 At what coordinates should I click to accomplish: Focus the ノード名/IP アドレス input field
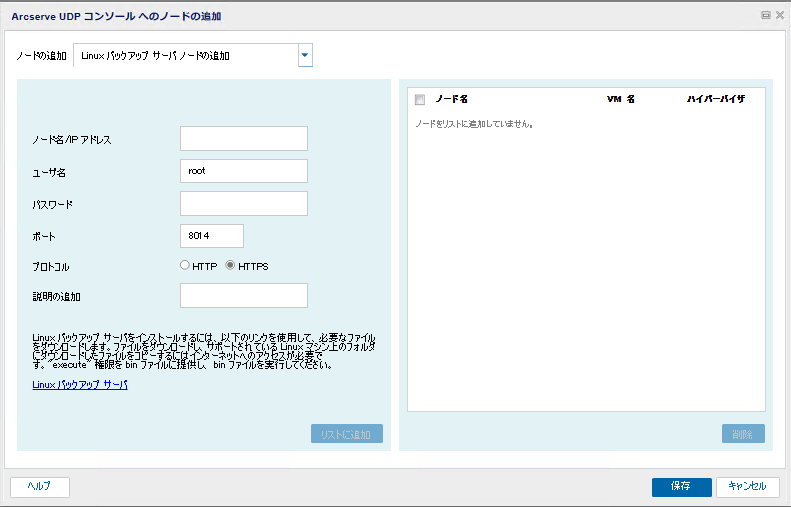point(244,139)
